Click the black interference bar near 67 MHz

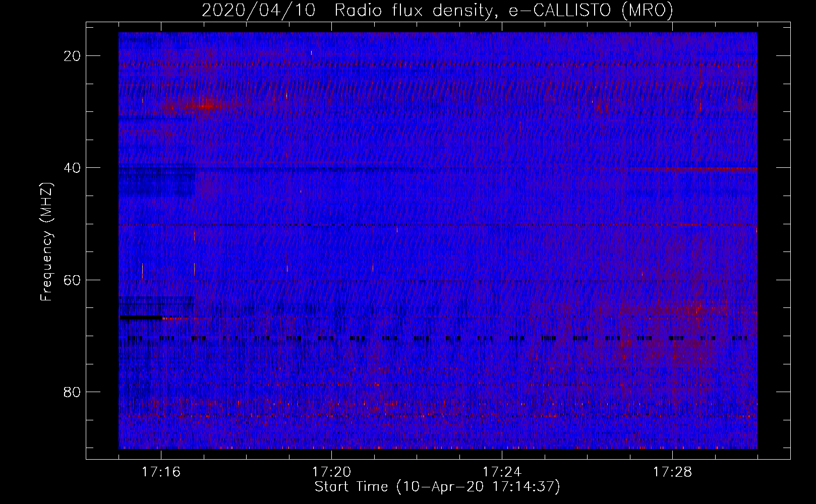141,318
